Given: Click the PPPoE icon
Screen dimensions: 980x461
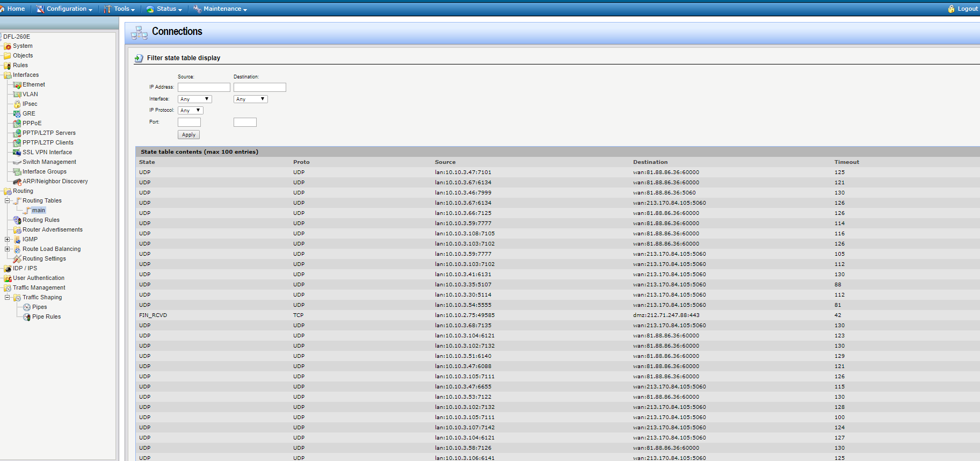Looking at the screenshot, I should [17, 124].
